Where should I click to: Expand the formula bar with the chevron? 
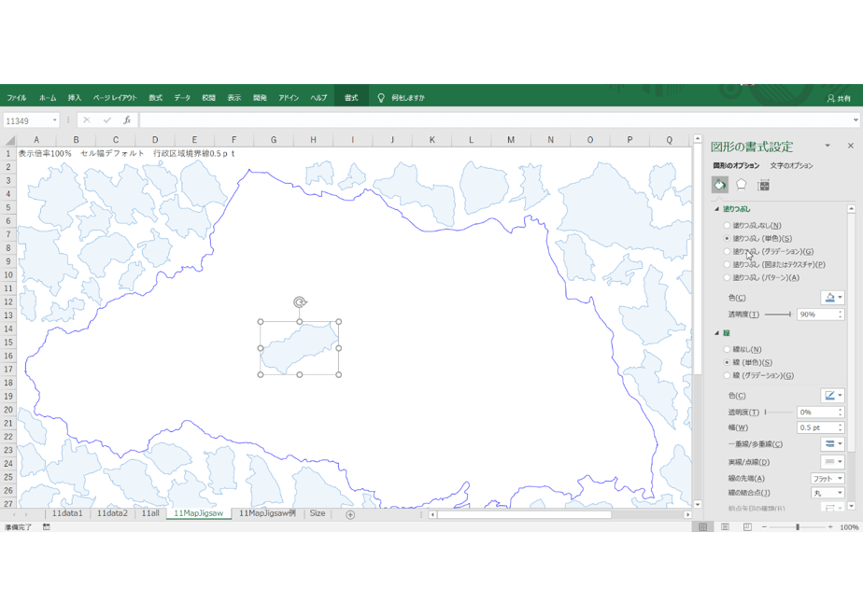pos(856,119)
